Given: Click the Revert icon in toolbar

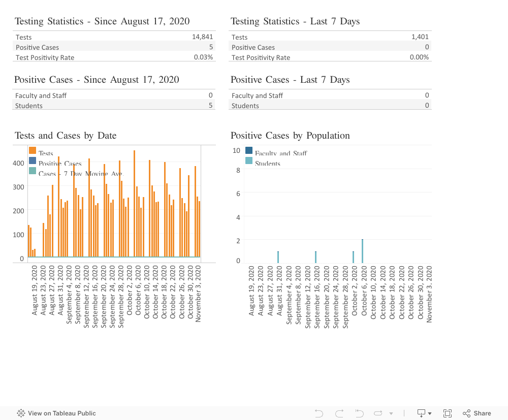Looking at the screenshot, I should coord(359,413).
